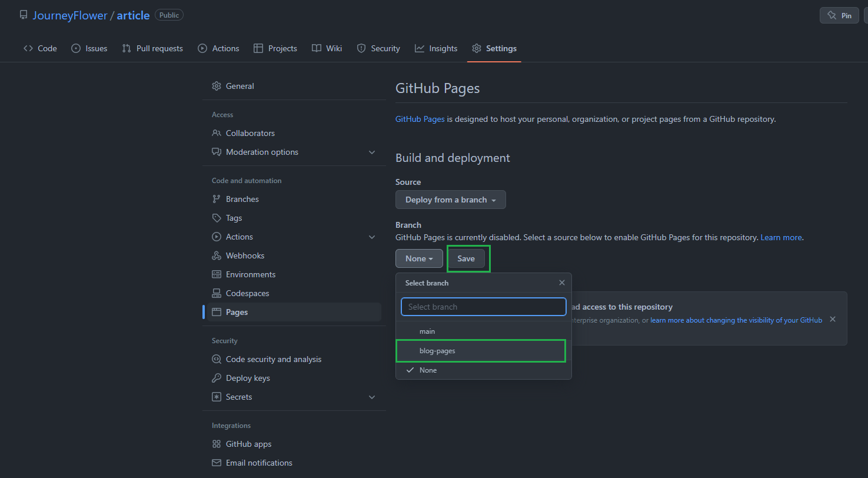This screenshot has width=868, height=478.
Task: Open the Deploy from a branch dropdown
Action: point(451,200)
